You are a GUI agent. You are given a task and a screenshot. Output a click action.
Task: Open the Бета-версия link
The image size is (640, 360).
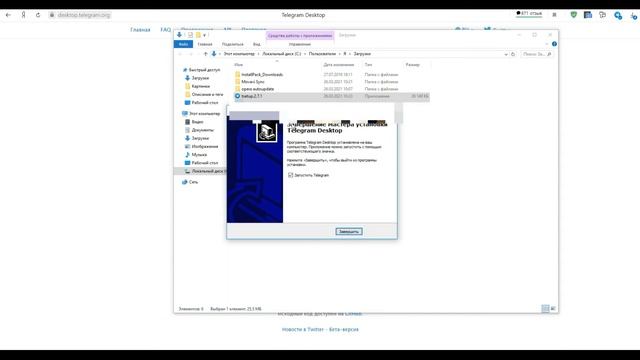click(344, 329)
